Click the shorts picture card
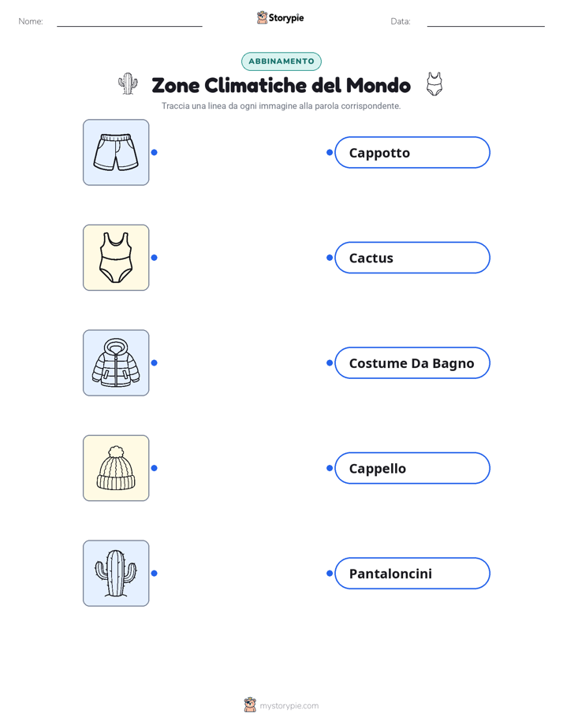The height and width of the screenshot is (728, 563). pyautogui.click(x=116, y=152)
